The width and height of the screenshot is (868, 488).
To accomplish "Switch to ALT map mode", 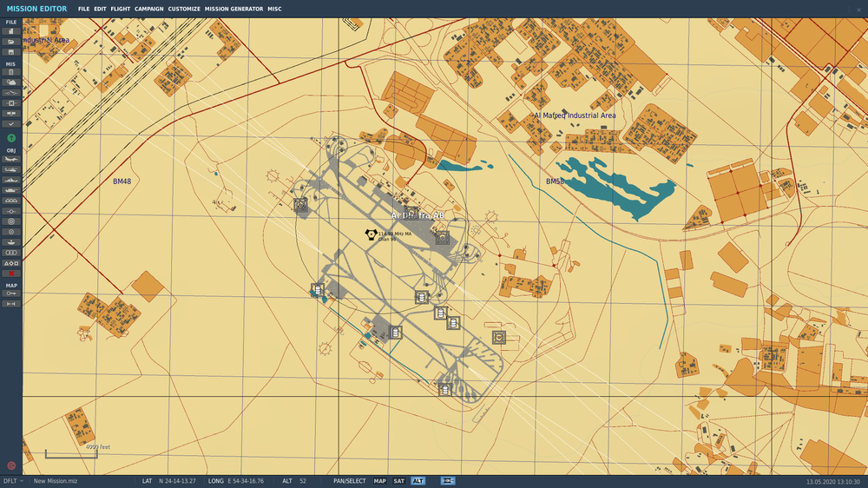I will [418, 481].
